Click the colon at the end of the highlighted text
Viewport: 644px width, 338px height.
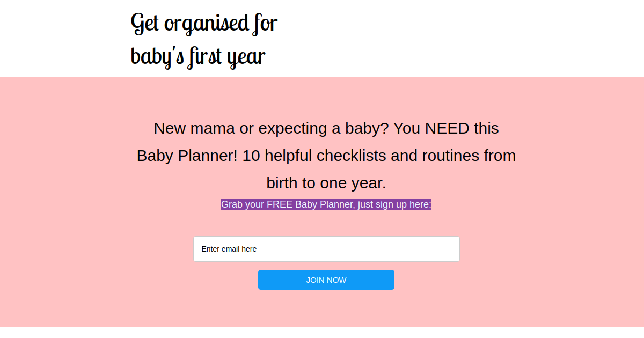pyautogui.click(x=429, y=204)
